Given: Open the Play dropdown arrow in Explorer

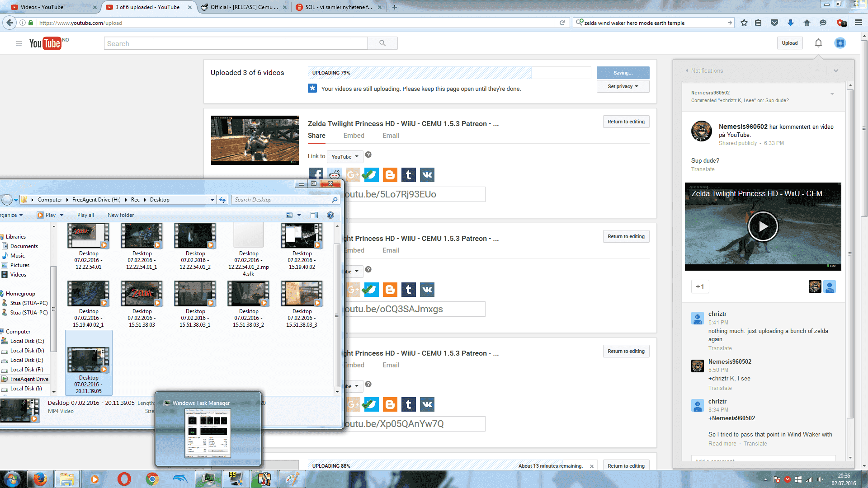Looking at the screenshot, I should [x=62, y=215].
